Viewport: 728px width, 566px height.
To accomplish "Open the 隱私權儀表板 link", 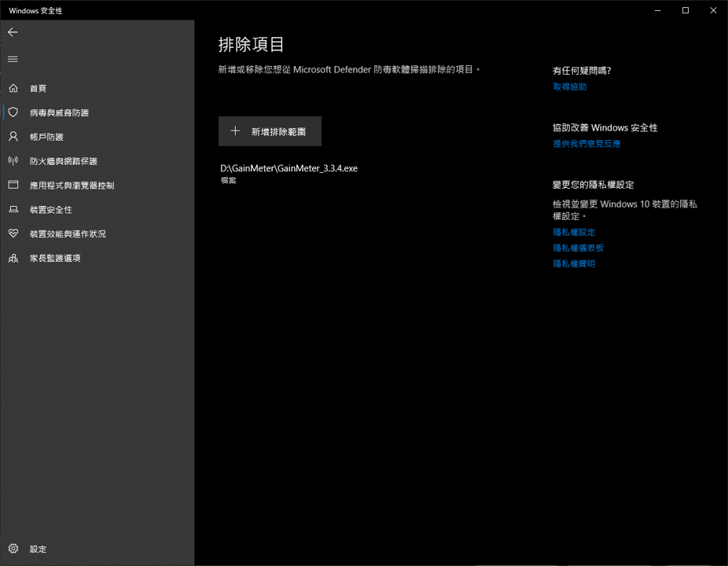I will point(578,248).
